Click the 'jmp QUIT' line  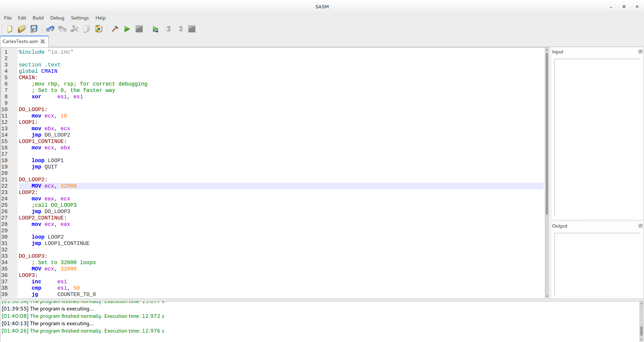click(x=45, y=167)
